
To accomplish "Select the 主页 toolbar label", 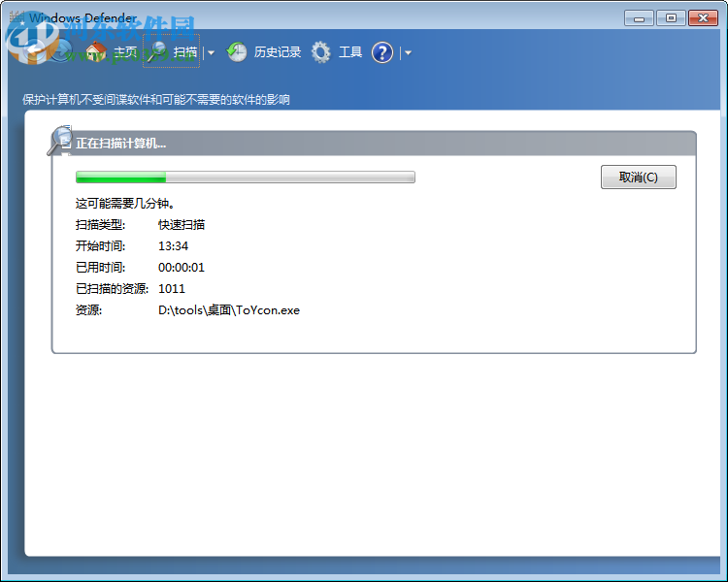I will point(125,52).
